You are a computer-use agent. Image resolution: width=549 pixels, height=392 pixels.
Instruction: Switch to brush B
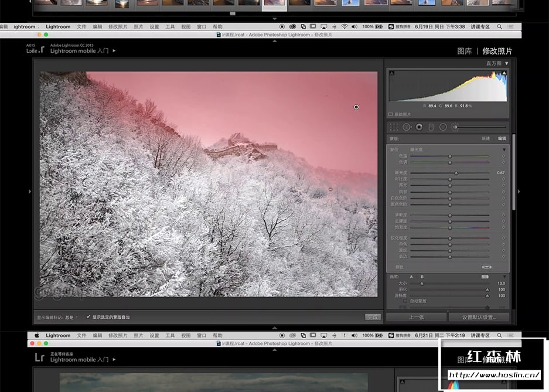pyautogui.click(x=422, y=277)
